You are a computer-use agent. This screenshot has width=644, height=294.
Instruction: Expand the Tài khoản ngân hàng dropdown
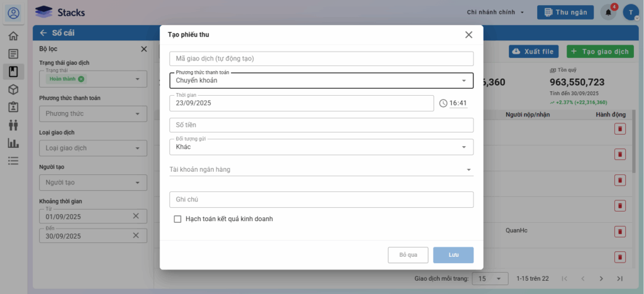point(468,169)
